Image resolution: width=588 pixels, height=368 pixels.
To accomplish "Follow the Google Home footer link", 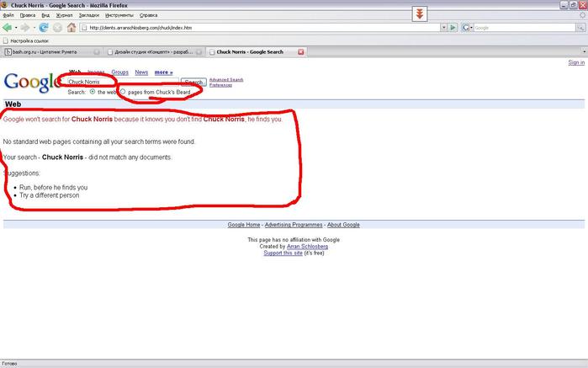I will pos(244,225).
